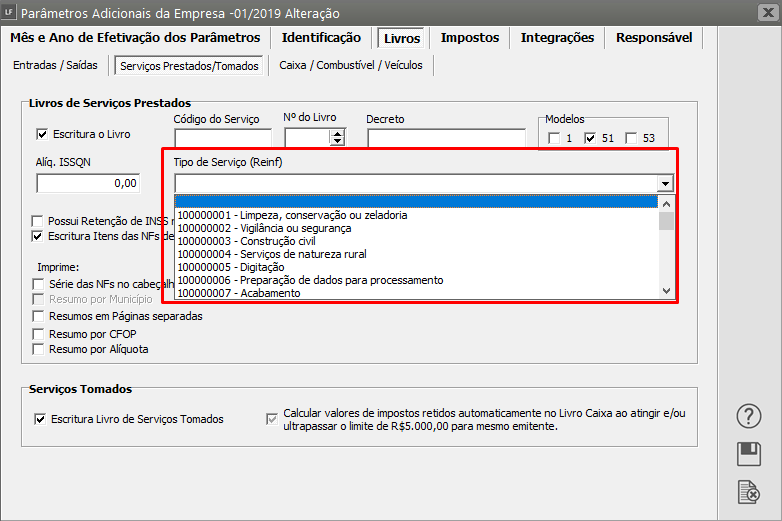782x521 pixels.
Task: Click the Código do Serviço input field
Action: (223, 138)
